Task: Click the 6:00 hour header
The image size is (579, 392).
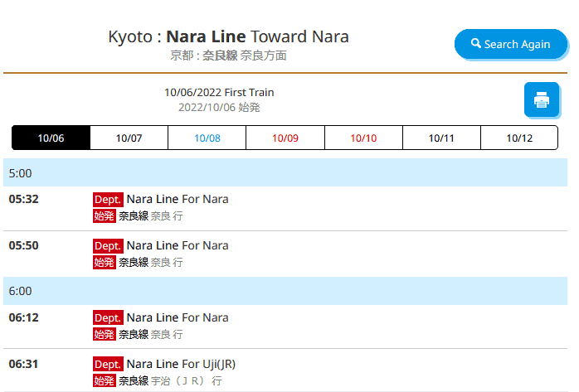Action: (x=285, y=291)
